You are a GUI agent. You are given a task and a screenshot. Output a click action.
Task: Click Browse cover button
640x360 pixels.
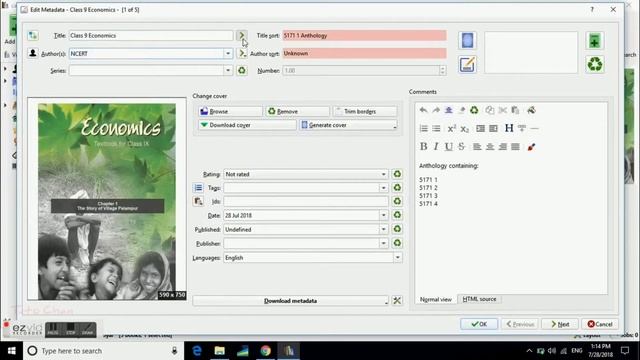click(231, 111)
